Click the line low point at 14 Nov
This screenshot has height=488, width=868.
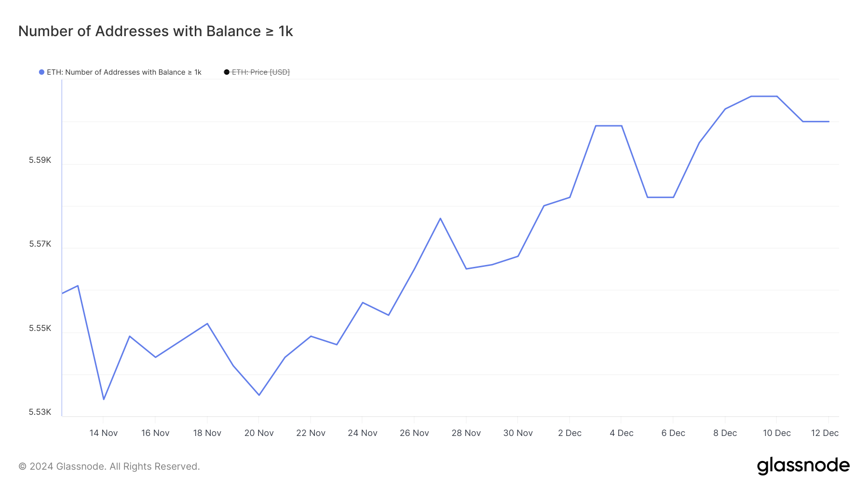[104, 399]
